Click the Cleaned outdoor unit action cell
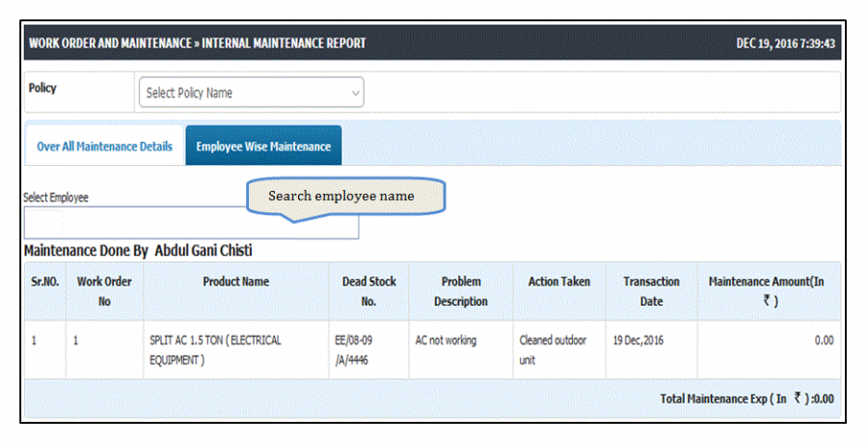Viewport: 868px width, 446px height. 553,350
